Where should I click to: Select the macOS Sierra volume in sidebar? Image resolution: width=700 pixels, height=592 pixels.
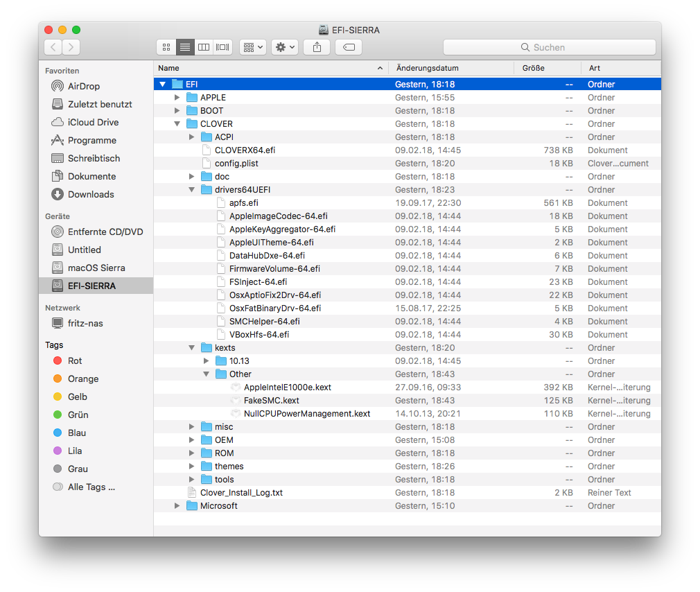click(x=96, y=268)
